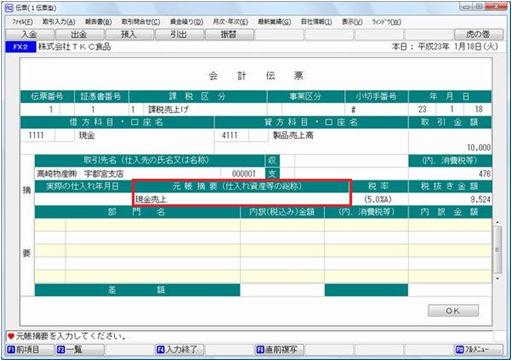Click the empty 実際の仕入れ年月日 date field

[83, 199]
